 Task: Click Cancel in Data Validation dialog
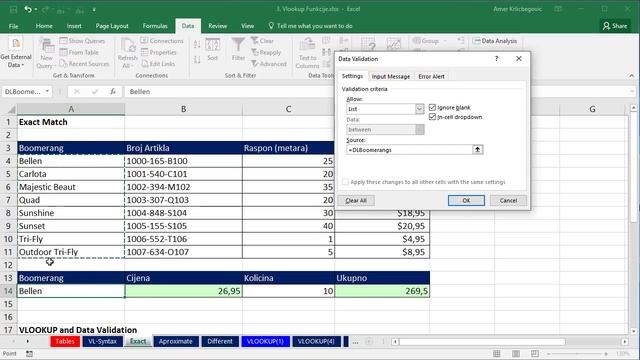pyautogui.click(x=508, y=200)
